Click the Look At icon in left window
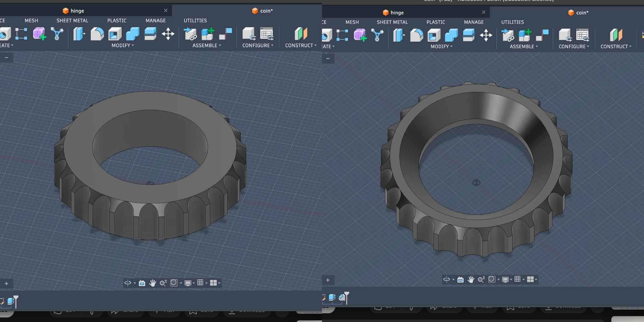 coord(142,283)
